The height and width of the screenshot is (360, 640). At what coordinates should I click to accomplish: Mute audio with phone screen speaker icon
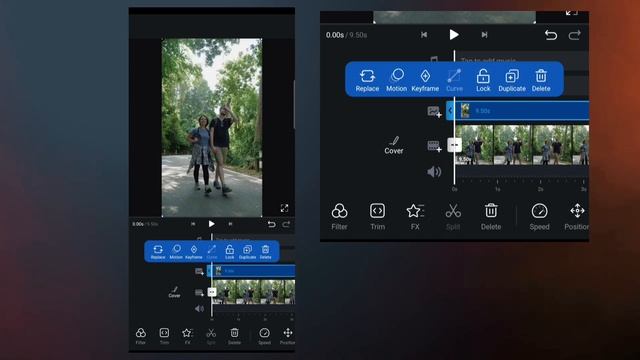click(199, 309)
